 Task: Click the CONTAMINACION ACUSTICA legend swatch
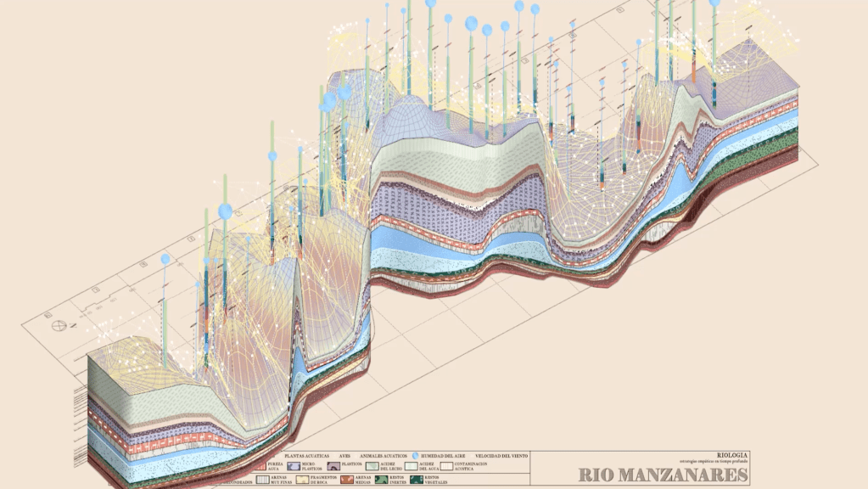click(x=446, y=466)
